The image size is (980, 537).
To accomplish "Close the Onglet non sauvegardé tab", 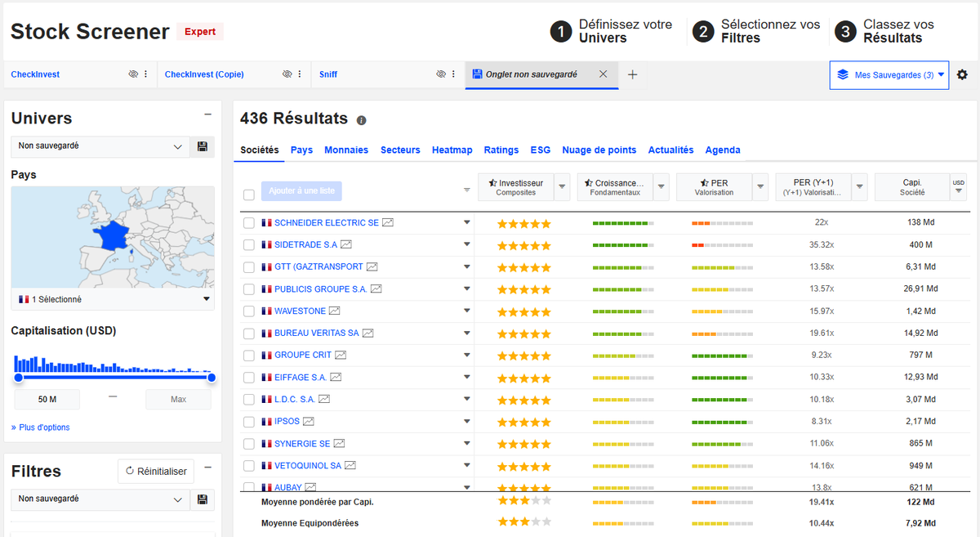I will click(604, 74).
